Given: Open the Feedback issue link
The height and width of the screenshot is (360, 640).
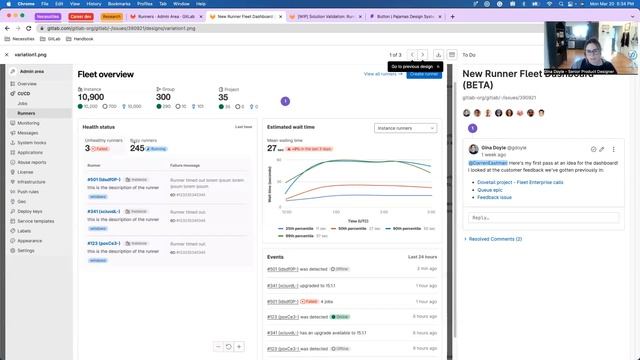Looking at the screenshot, I should click(x=494, y=198).
